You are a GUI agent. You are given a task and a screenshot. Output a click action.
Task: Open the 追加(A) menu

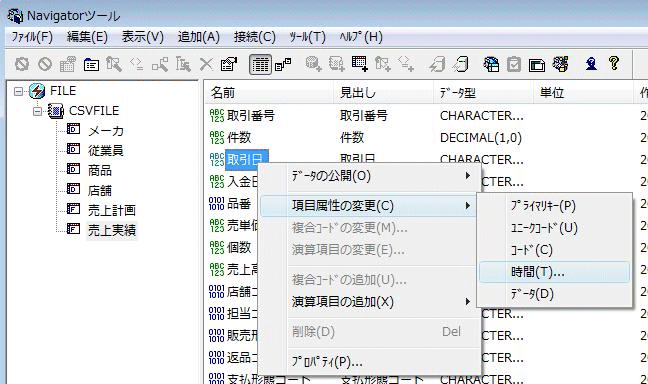198,37
